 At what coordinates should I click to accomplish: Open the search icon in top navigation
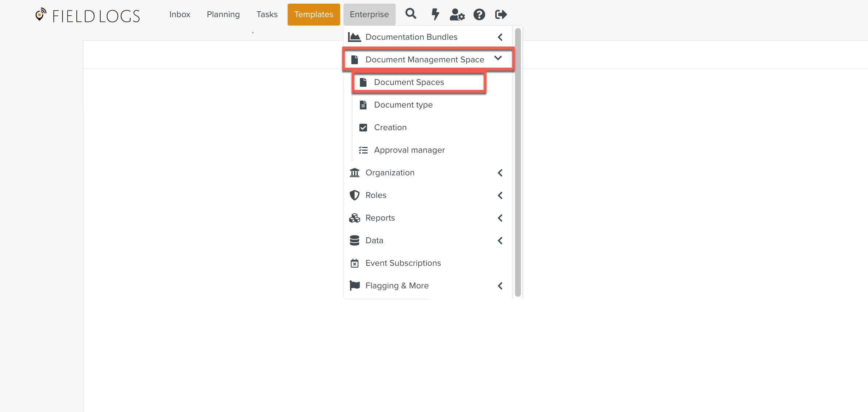click(x=411, y=14)
